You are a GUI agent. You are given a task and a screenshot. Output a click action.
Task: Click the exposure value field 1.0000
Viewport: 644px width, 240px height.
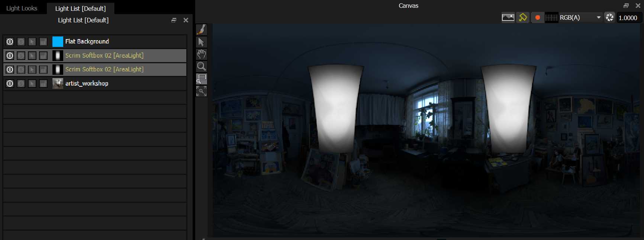pos(629,17)
